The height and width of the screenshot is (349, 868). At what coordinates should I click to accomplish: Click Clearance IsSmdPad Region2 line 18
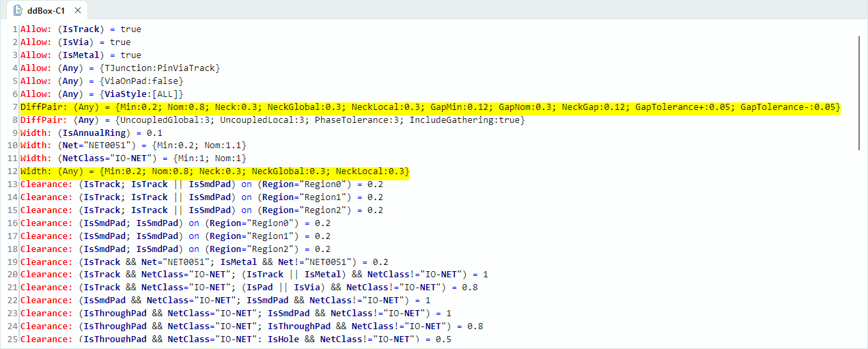click(176, 249)
